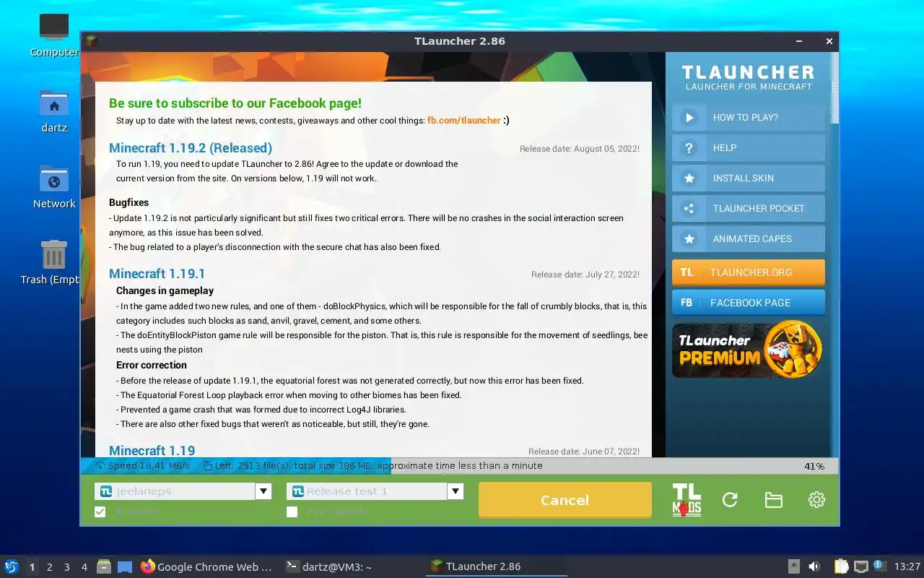Click 'Release date: July 27, 2022!' text

coord(585,275)
